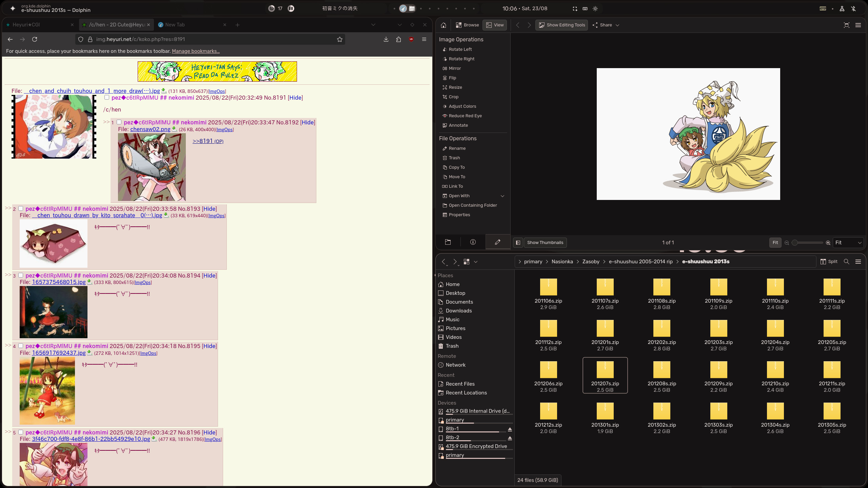The image size is (868, 488).
Task: Expand the Open With submenu arrow
Action: pos(502,196)
